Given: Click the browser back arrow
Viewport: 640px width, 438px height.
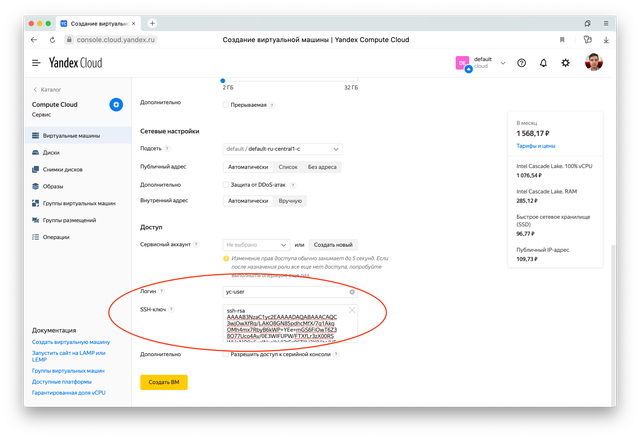Looking at the screenshot, I should pos(35,40).
